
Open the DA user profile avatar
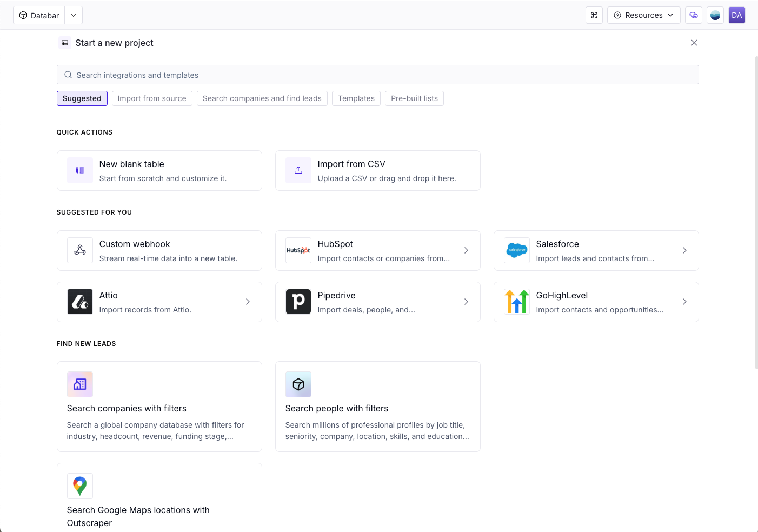737,15
